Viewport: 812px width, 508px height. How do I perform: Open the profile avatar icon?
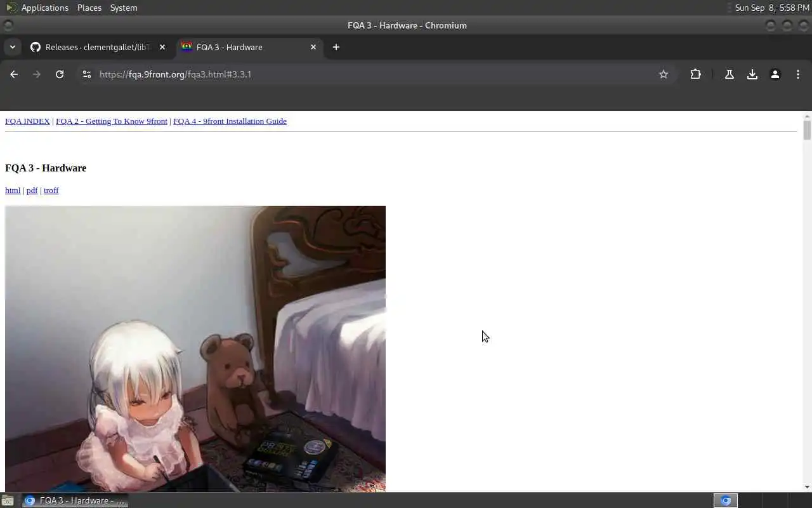pyautogui.click(x=775, y=74)
